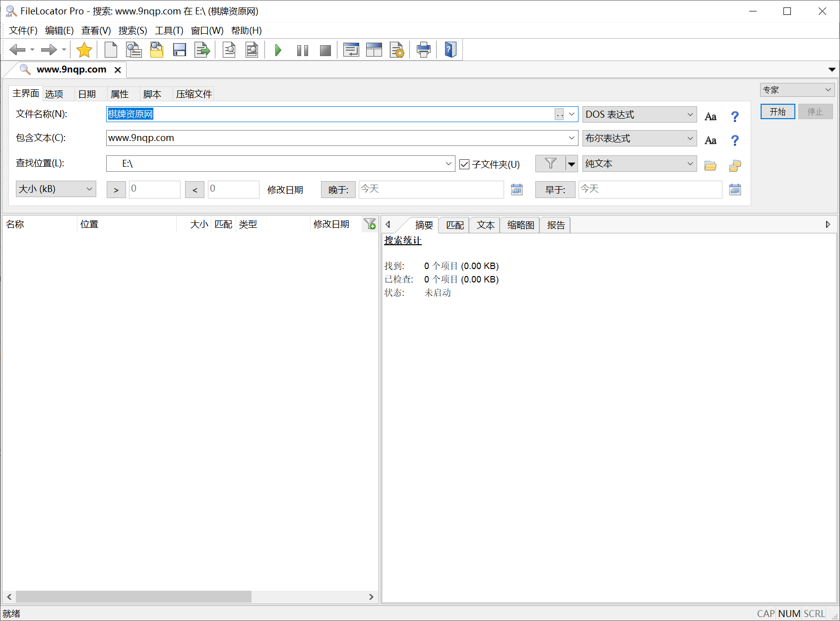This screenshot has height=621, width=840.
Task: Toggle the size less-than button
Action: [194, 190]
